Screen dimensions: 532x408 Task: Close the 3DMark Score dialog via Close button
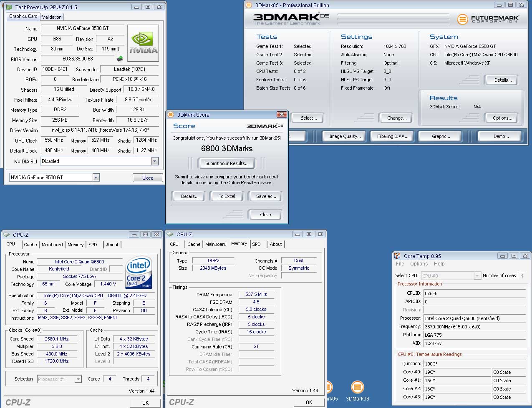click(x=265, y=215)
